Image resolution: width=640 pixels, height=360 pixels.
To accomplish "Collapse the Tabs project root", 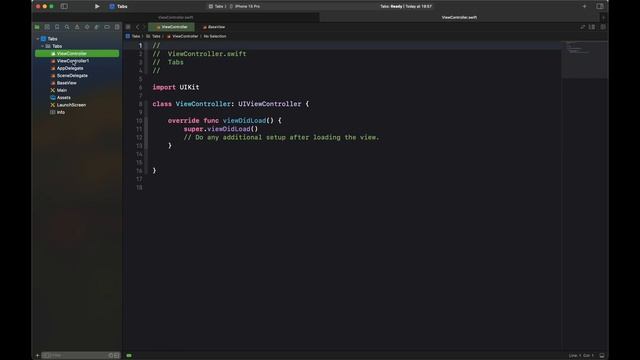I will (38, 39).
